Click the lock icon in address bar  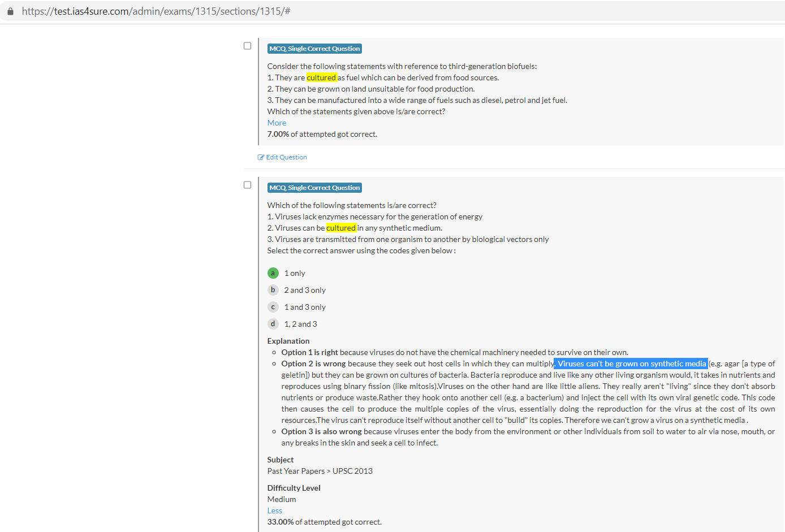[10, 11]
